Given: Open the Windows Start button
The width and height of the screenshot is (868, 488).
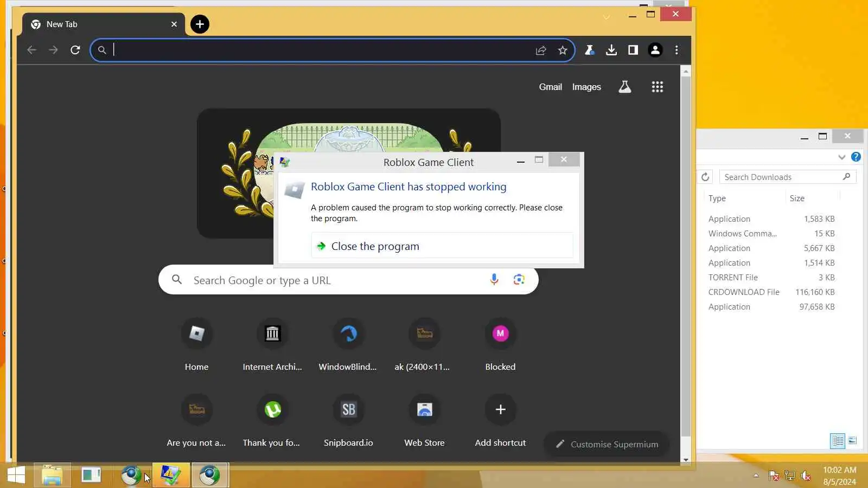Looking at the screenshot, I should [16, 476].
